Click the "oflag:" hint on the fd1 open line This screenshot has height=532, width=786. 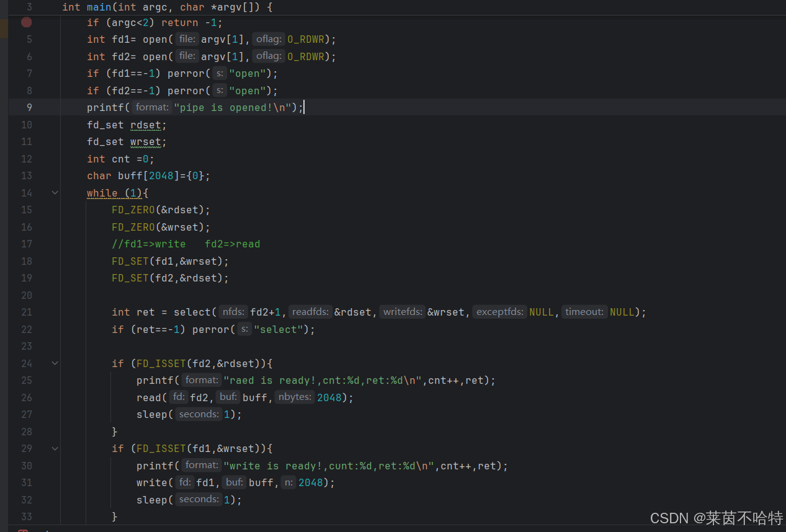269,39
